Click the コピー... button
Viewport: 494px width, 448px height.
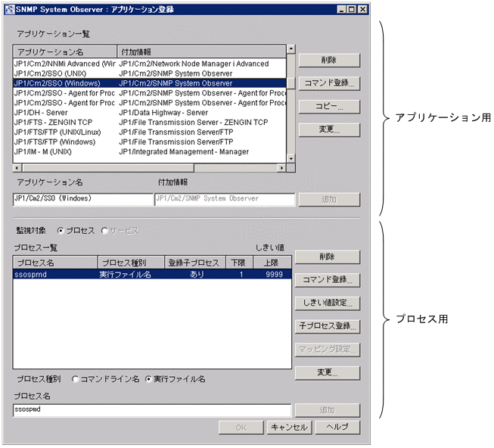pyautogui.click(x=329, y=107)
